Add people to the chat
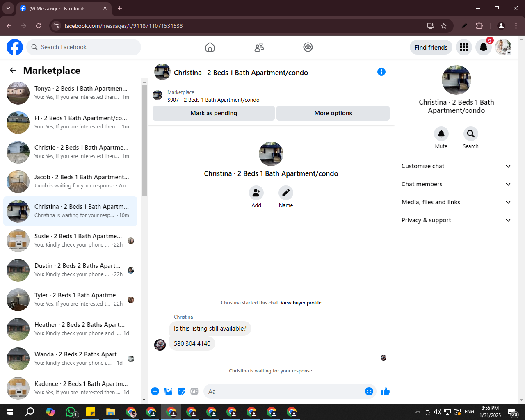The image size is (525, 420). [256, 193]
